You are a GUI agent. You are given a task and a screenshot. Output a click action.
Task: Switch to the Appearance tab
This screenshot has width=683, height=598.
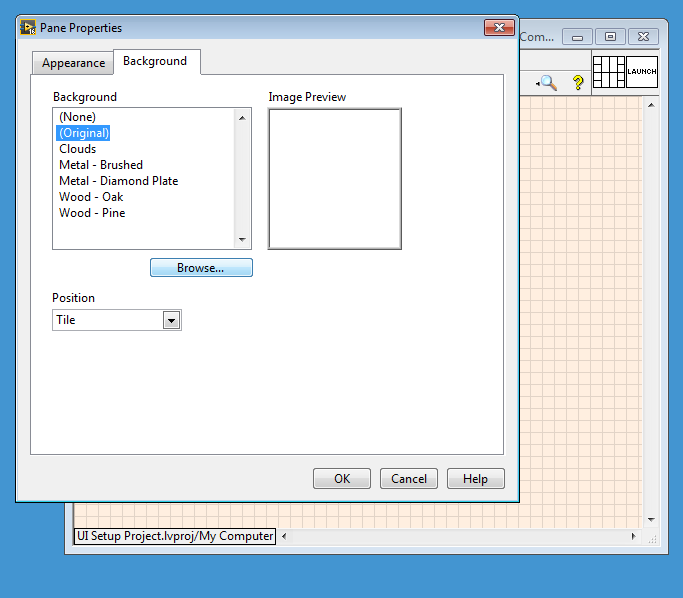[x=73, y=63]
